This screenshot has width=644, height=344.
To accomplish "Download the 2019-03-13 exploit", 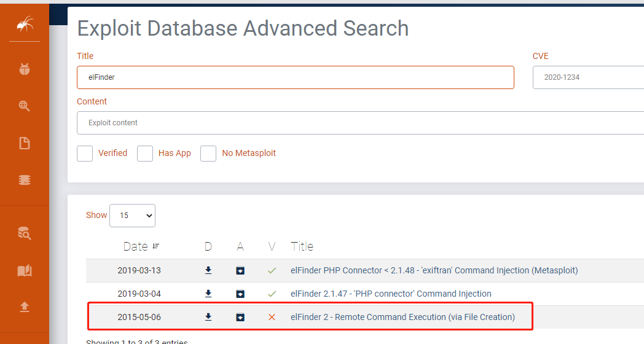I will point(208,270).
